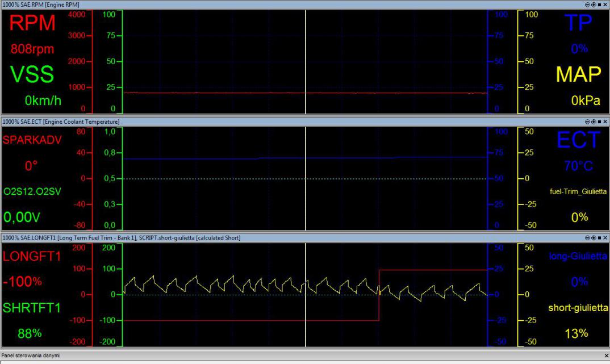Screen dimensions: 610x364
Task: Click square icon on Long Term Fuel Trim panel
Action: [599, 237]
